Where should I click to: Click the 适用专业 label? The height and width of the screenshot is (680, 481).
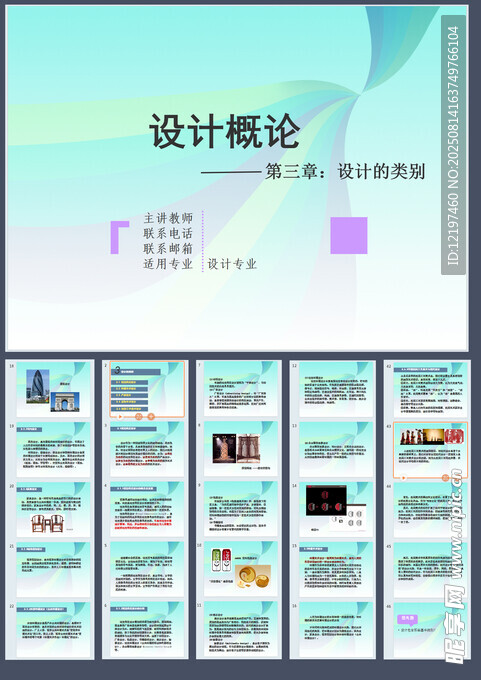(x=168, y=264)
